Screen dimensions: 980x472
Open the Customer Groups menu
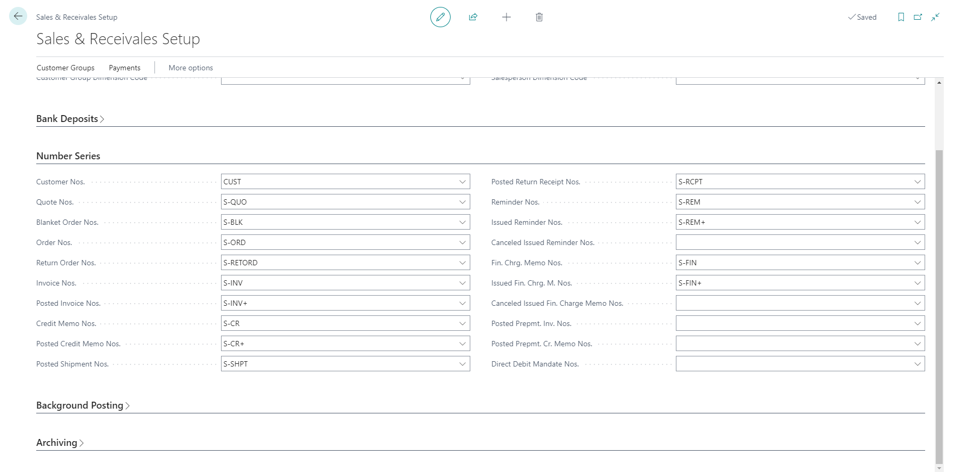click(66, 68)
